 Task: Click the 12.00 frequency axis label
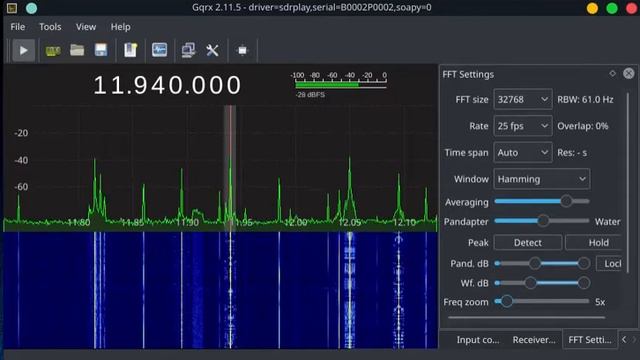click(296, 223)
